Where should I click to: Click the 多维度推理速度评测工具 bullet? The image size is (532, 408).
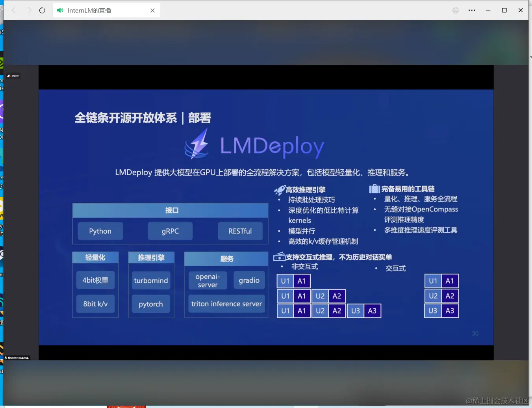[421, 230]
